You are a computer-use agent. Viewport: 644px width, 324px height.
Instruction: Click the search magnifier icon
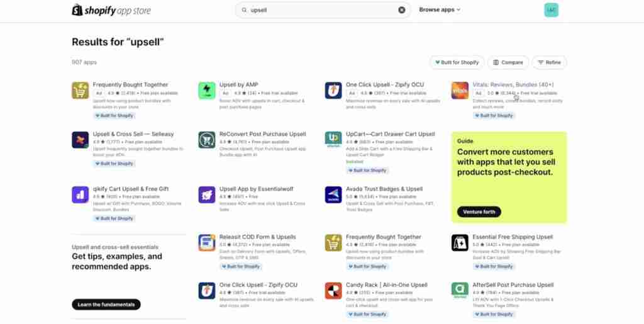coord(245,10)
